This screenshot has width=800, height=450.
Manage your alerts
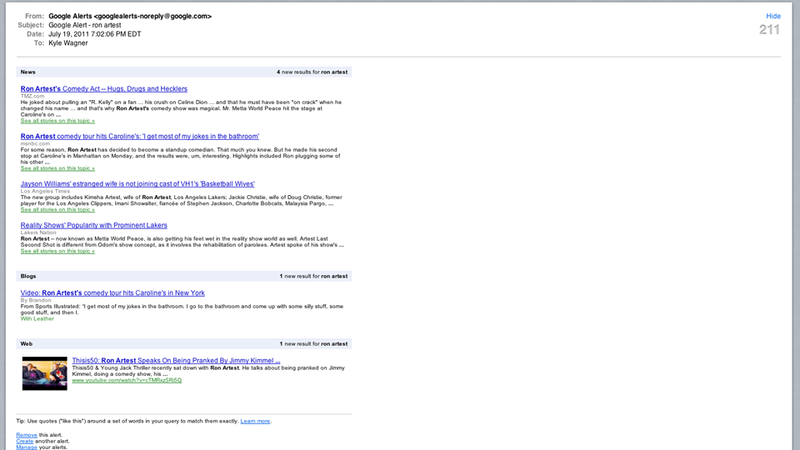(27, 447)
